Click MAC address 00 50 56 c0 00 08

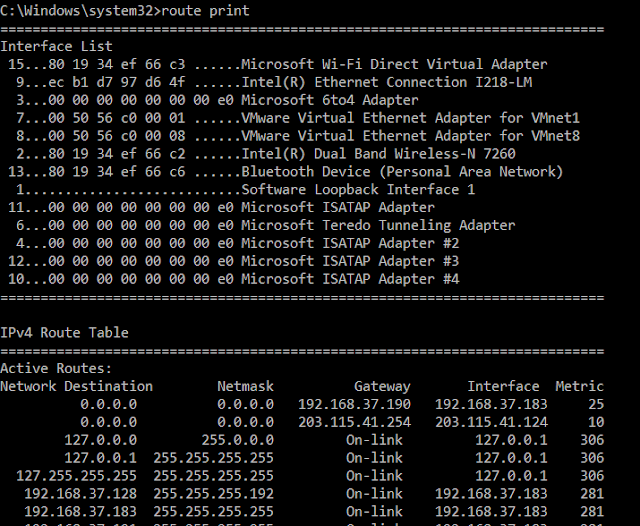(x=117, y=136)
